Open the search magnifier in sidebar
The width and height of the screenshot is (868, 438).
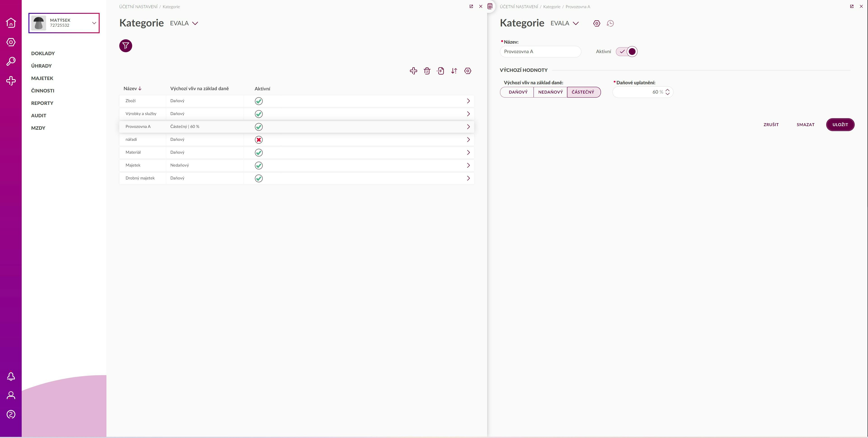[11, 61]
